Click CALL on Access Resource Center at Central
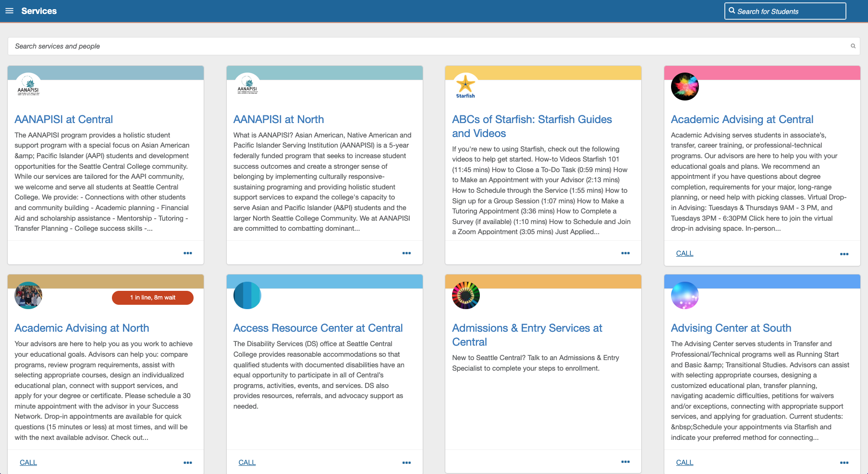The image size is (868, 474). tap(247, 462)
